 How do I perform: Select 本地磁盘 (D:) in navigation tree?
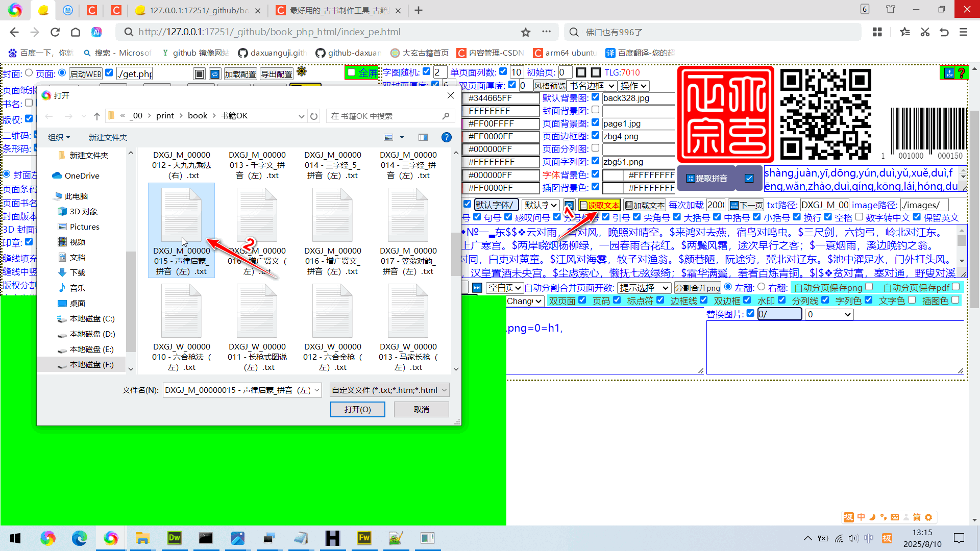(92, 334)
